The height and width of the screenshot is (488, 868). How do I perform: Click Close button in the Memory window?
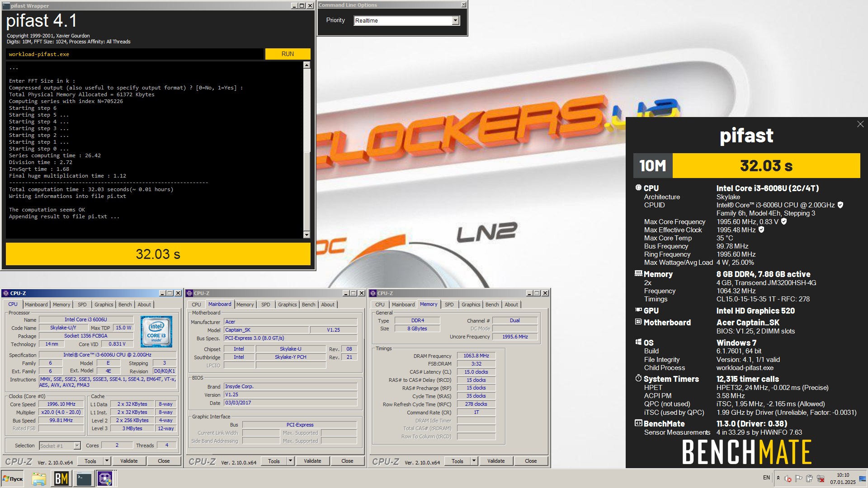(531, 461)
